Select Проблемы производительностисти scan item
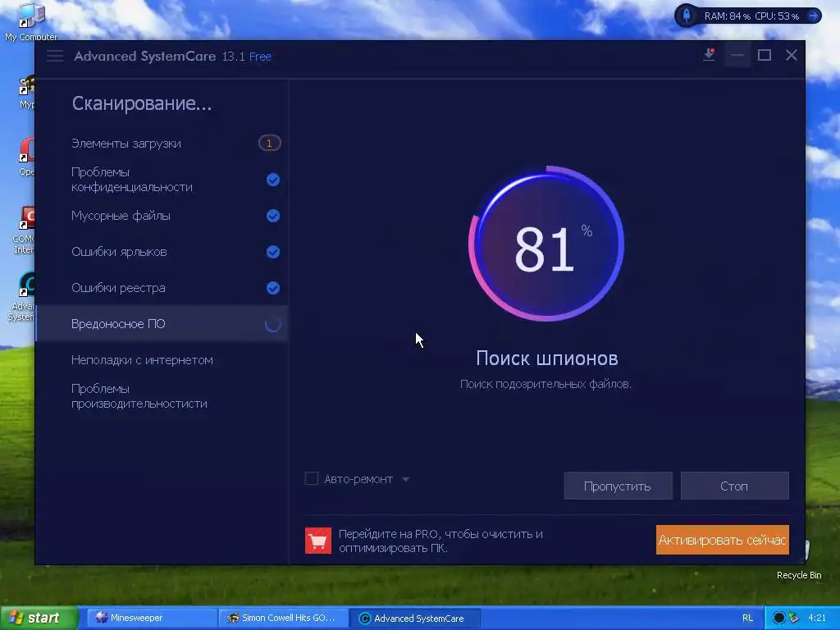 point(162,396)
